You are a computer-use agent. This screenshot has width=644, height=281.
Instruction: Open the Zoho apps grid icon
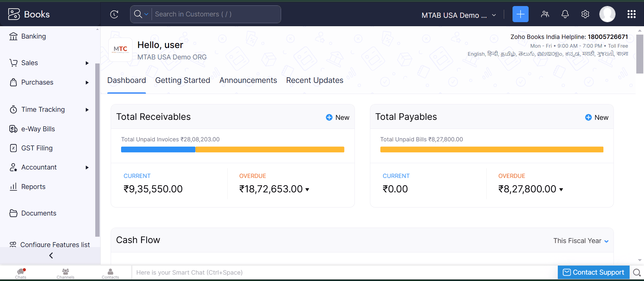click(x=632, y=14)
